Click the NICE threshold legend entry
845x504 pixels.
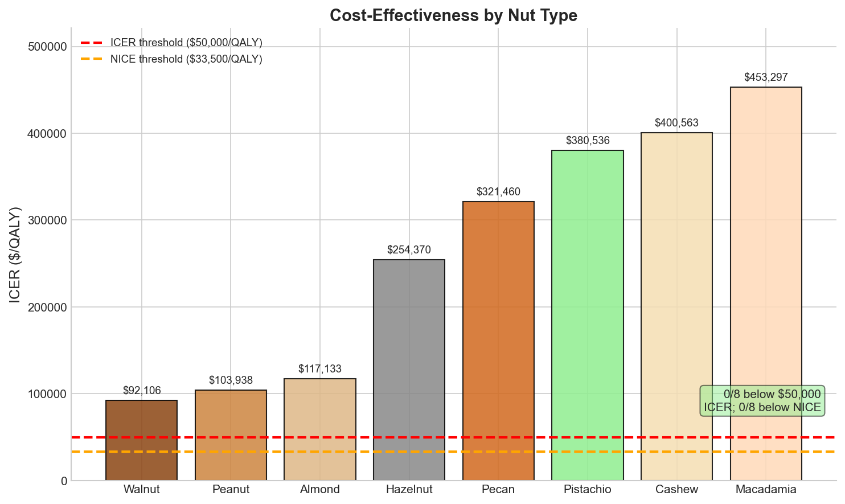click(x=186, y=59)
